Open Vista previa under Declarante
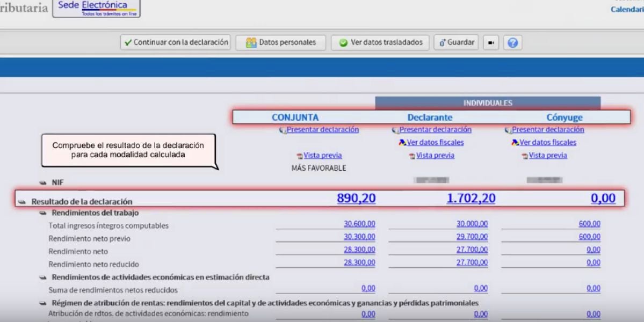 click(x=435, y=156)
